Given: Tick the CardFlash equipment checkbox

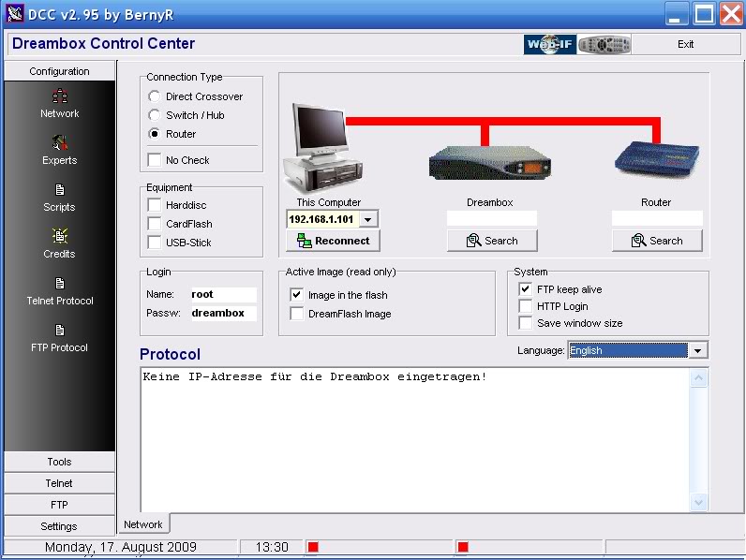Looking at the screenshot, I should point(154,224).
